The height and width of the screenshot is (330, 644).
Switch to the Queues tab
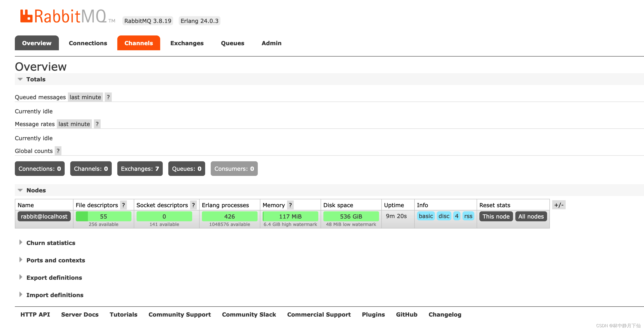pyautogui.click(x=232, y=43)
